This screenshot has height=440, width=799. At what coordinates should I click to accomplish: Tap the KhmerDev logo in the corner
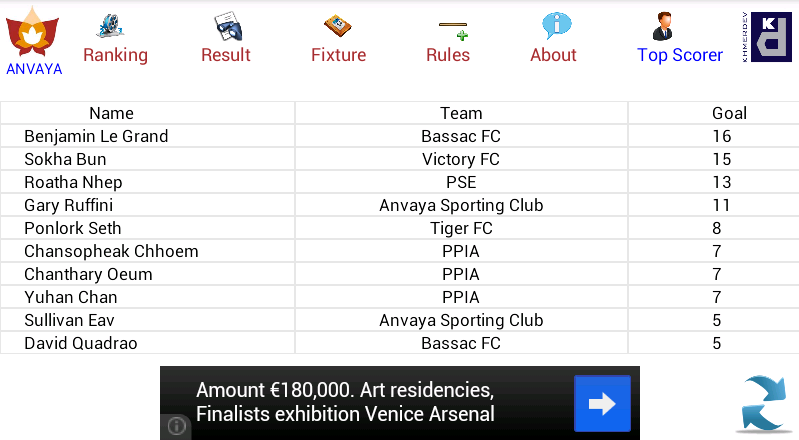tap(767, 37)
